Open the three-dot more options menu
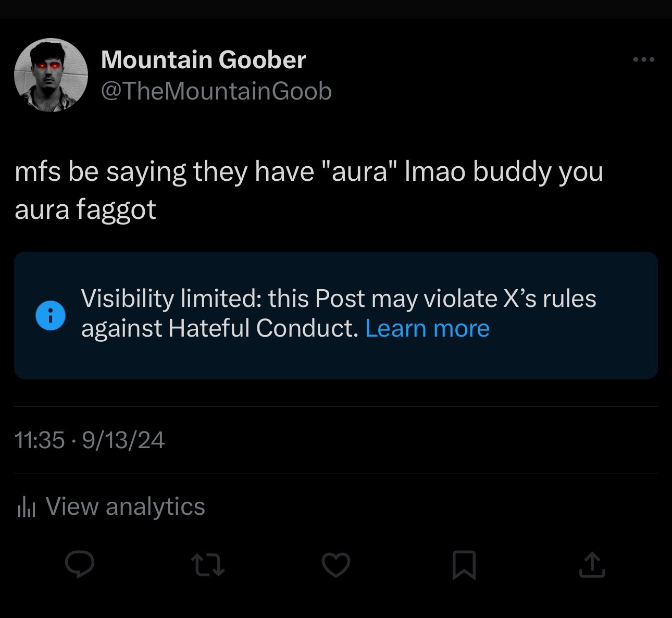 [644, 60]
